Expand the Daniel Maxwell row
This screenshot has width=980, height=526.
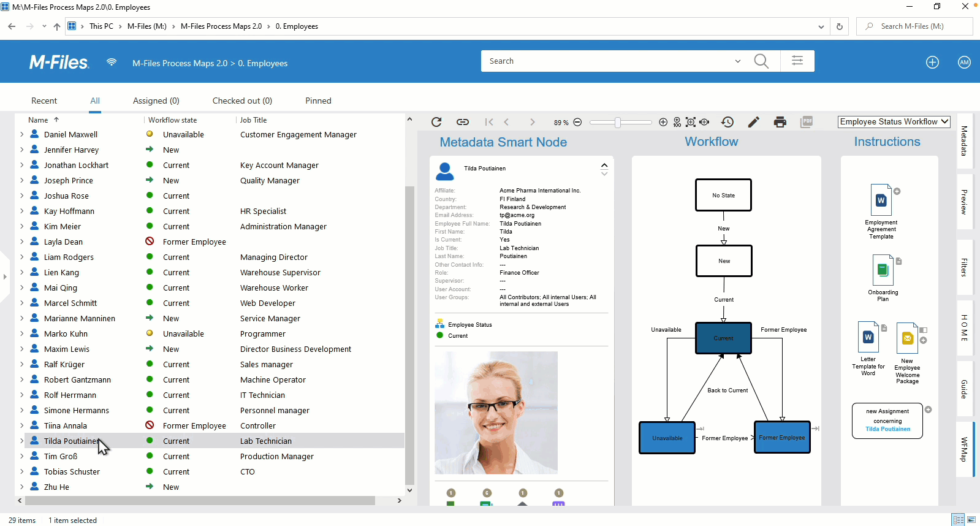(22, 134)
